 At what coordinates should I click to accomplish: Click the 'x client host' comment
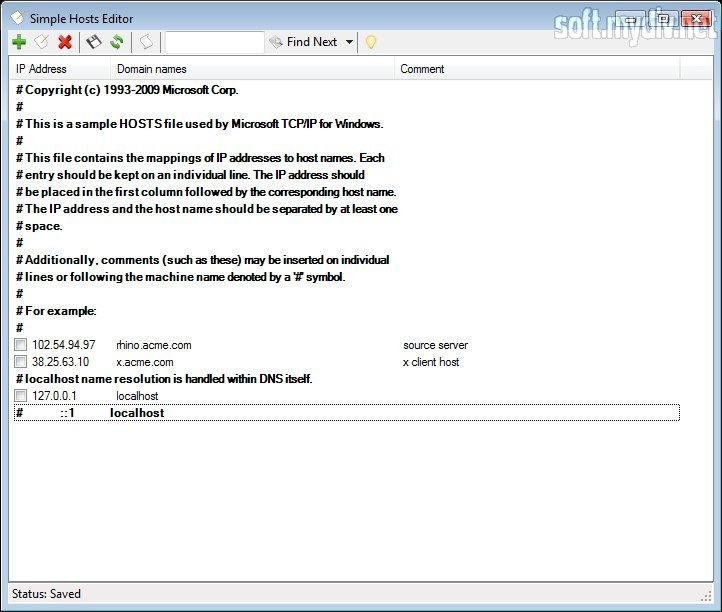(x=431, y=362)
